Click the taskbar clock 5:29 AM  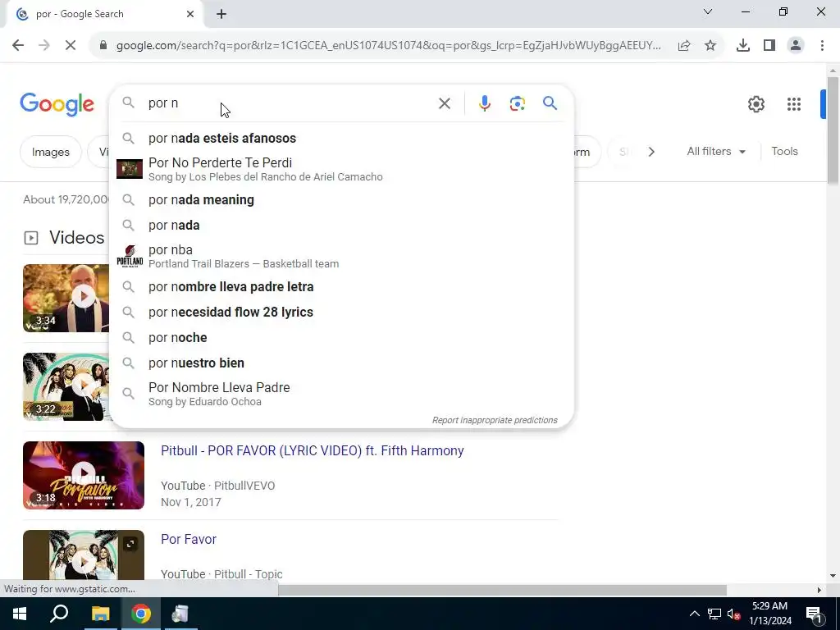click(x=769, y=614)
